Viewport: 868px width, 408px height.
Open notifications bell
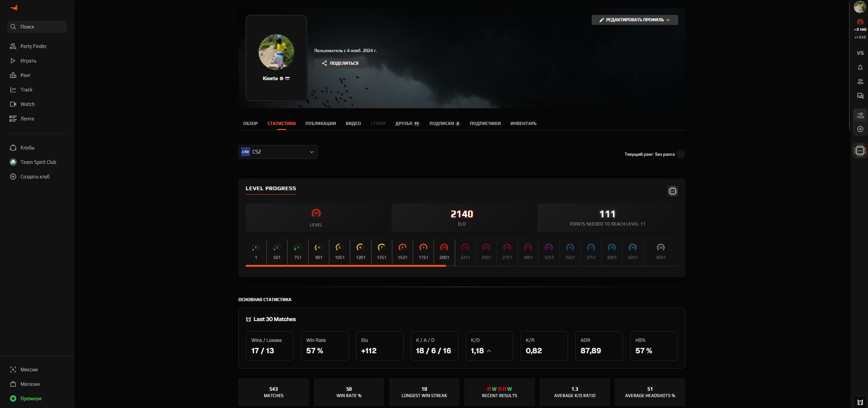(860, 67)
